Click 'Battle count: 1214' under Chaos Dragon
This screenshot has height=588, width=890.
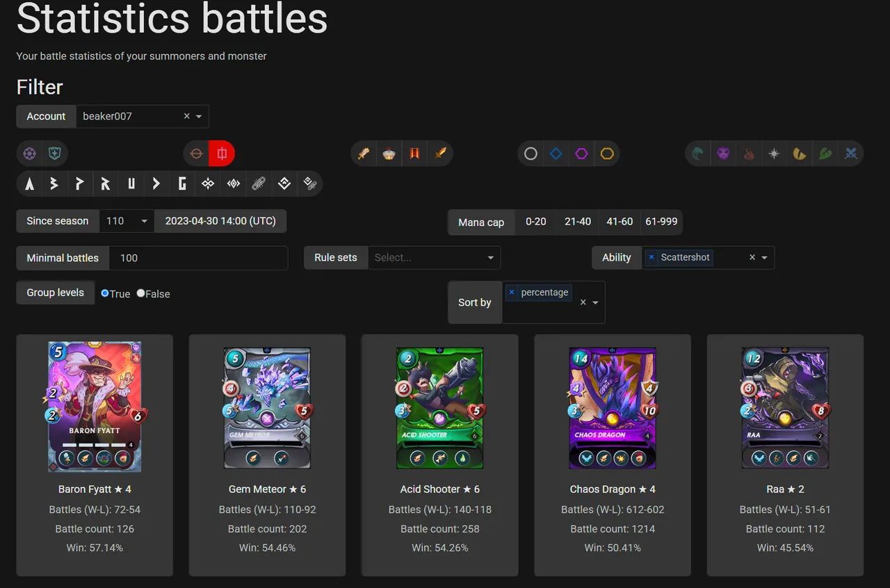(613, 529)
